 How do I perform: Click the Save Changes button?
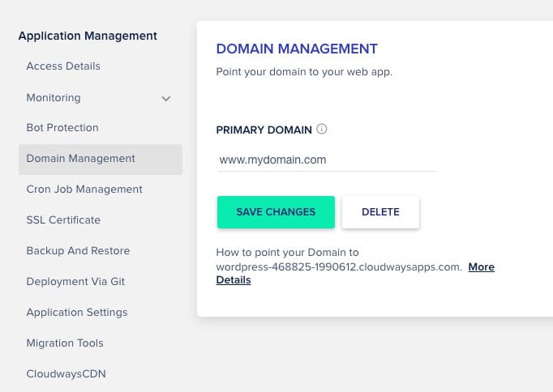(276, 212)
